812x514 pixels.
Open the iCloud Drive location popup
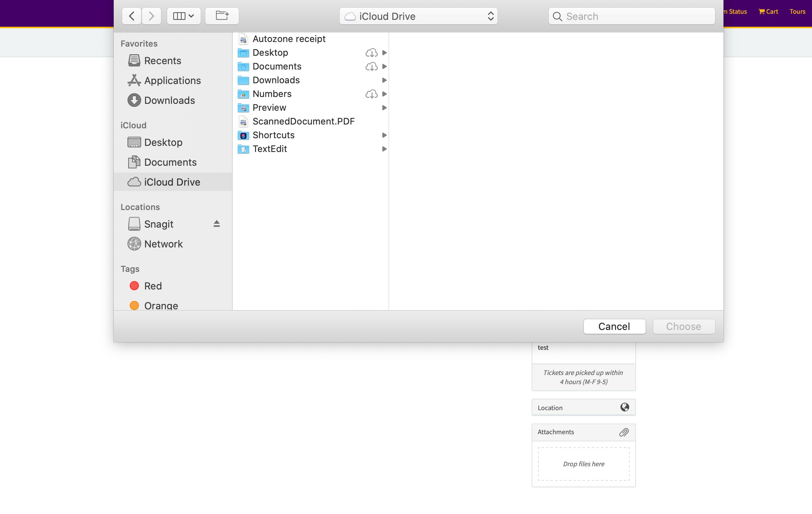[418, 16]
